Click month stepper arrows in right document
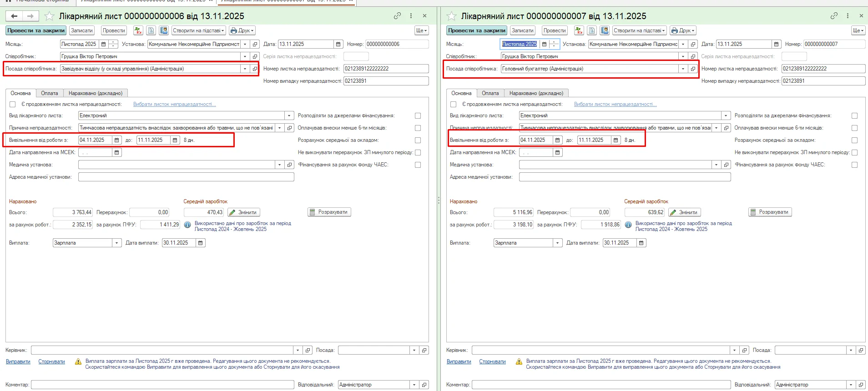The height and width of the screenshot is (391, 868). [x=554, y=44]
